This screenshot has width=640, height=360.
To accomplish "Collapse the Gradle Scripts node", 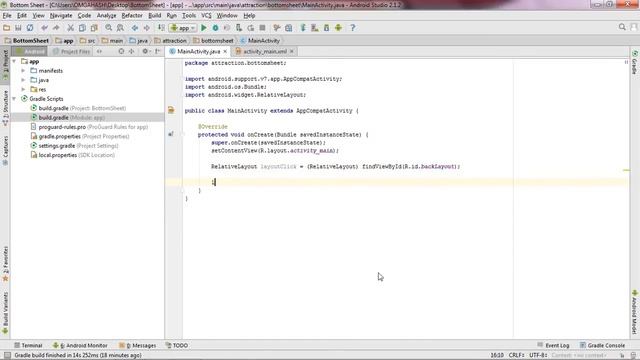I will pyautogui.click(x=14, y=99).
